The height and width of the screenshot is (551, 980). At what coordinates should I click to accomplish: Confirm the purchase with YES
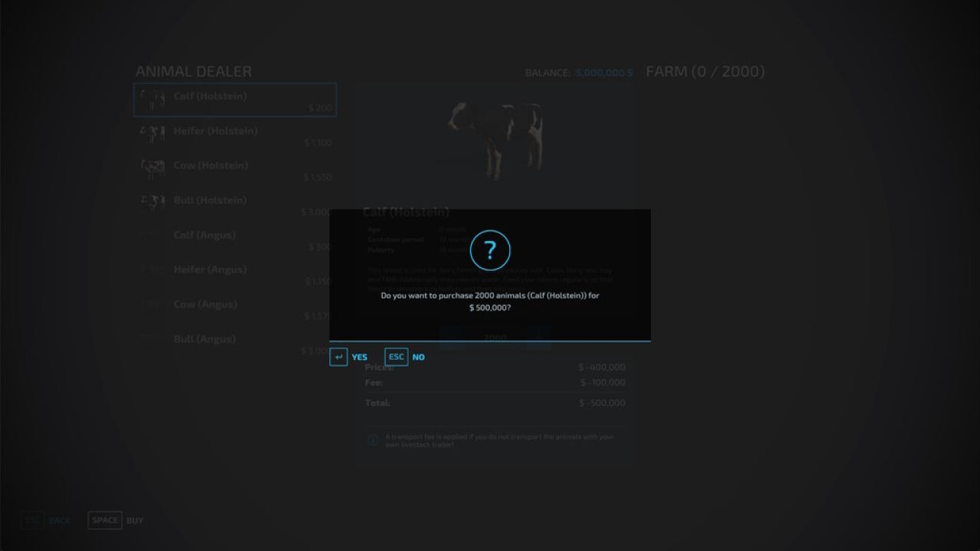[x=349, y=357]
